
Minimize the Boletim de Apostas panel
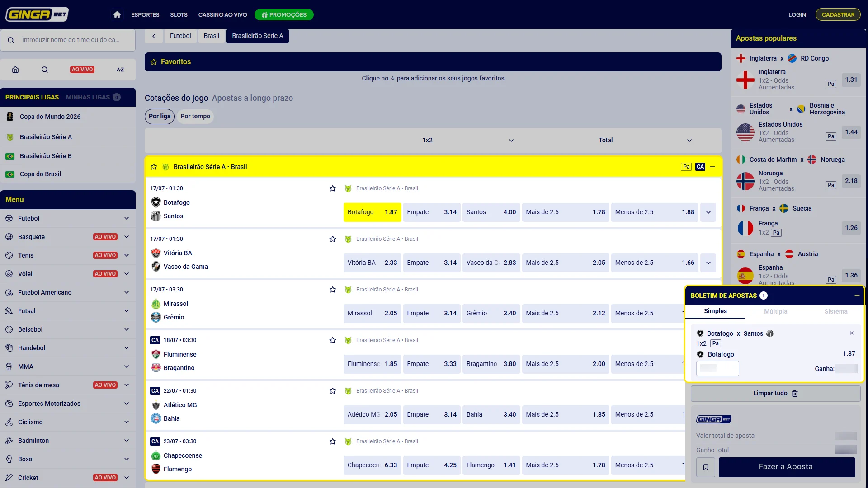tap(857, 296)
